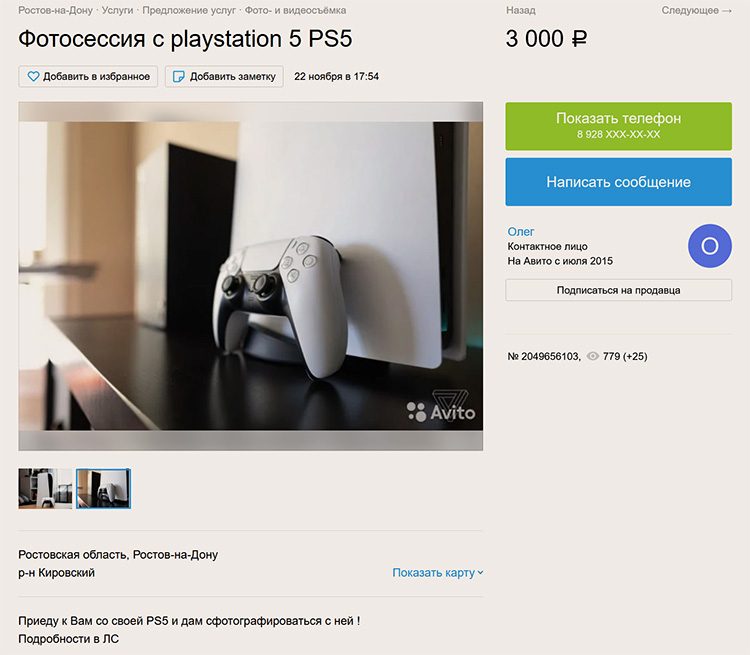Click the eye views counter icon
The image size is (750, 655).
point(593,356)
